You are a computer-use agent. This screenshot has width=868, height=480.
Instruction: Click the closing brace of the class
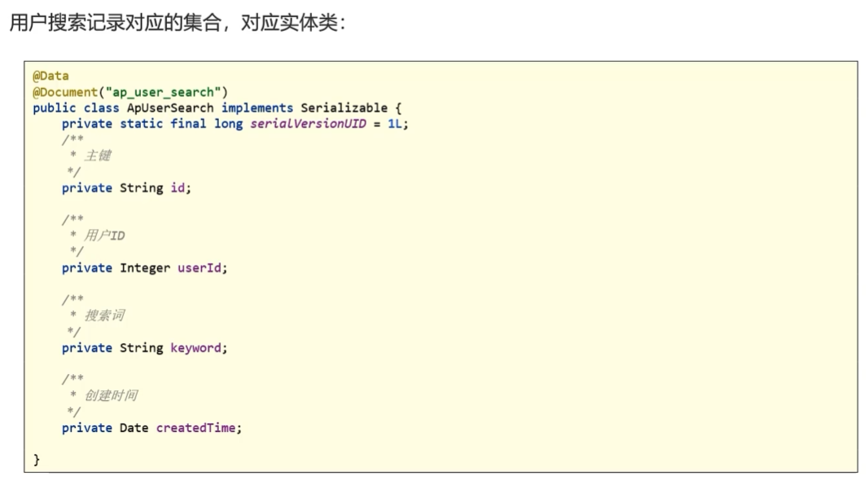coord(37,460)
